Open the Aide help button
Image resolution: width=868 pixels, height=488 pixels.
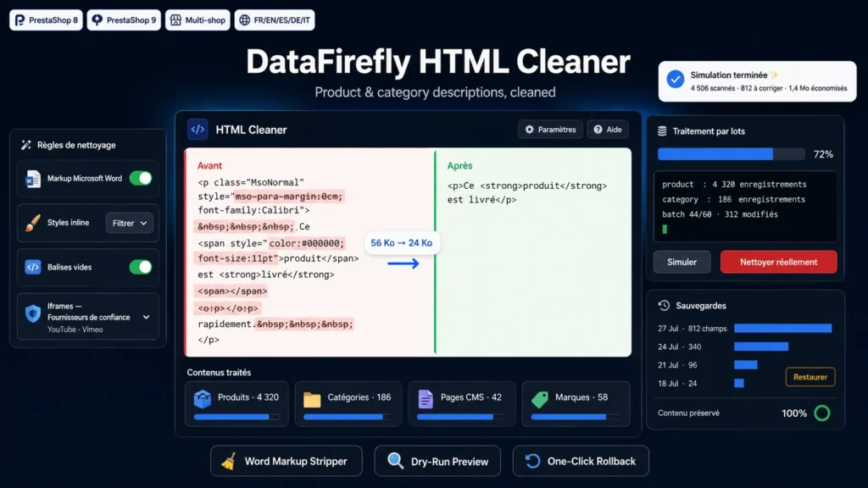click(607, 130)
